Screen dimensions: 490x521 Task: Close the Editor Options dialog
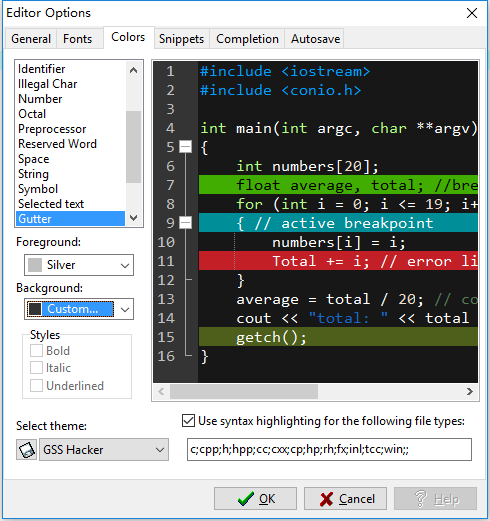pyautogui.click(x=472, y=13)
